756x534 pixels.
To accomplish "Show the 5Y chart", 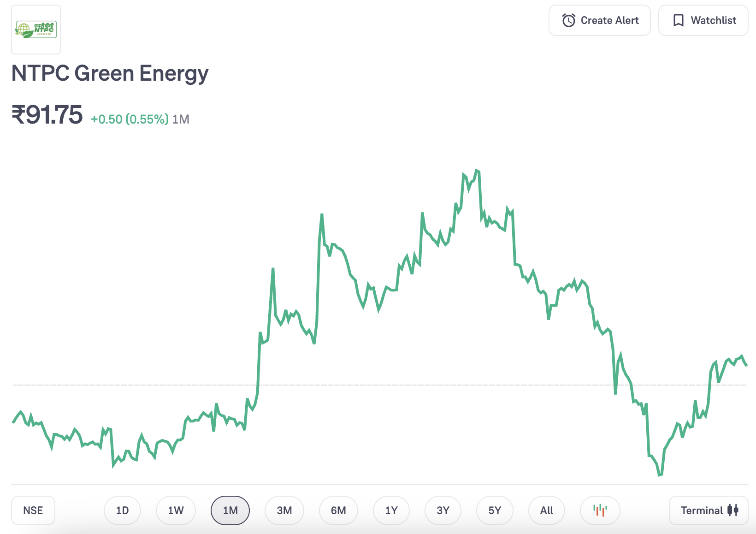I will click(495, 510).
